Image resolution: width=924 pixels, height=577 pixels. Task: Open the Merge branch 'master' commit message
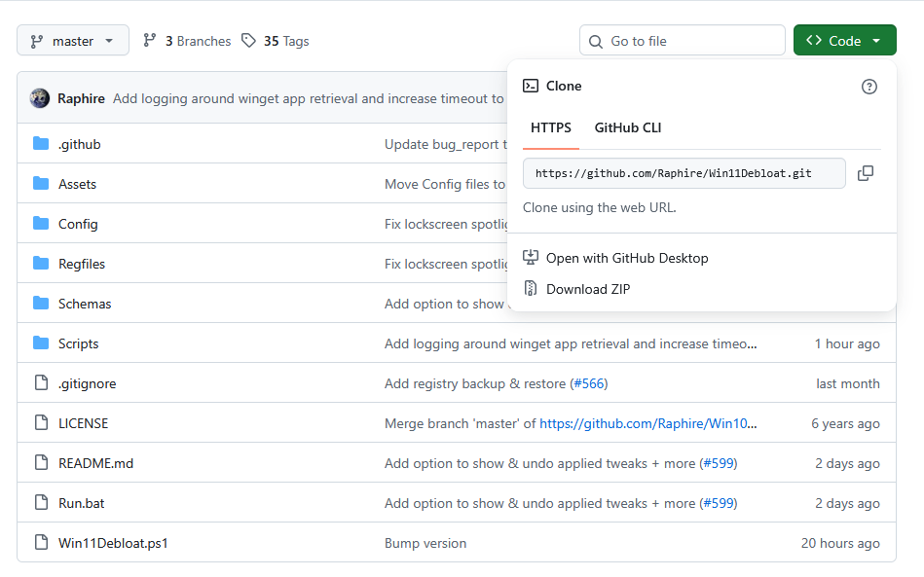tap(461, 423)
